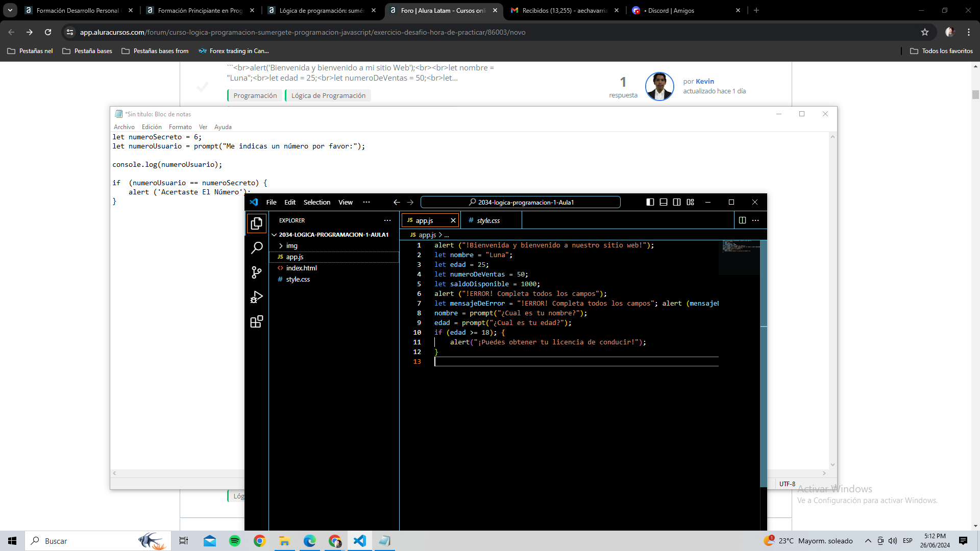This screenshot has width=980, height=551.
Task: Toggle the bottom panel visibility
Action: coord(663,202)
